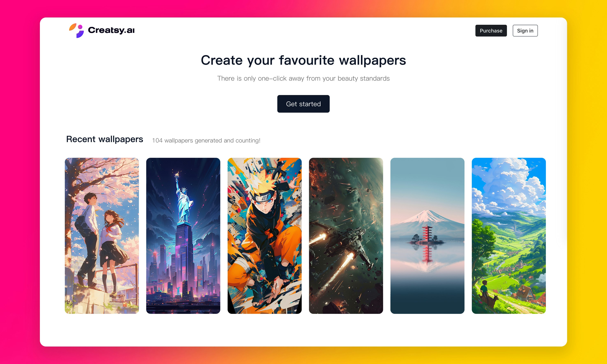Click the Recent wallpapers heading
Image resolution: width=607 pixels, height=364 pixels.
[105, 139]
